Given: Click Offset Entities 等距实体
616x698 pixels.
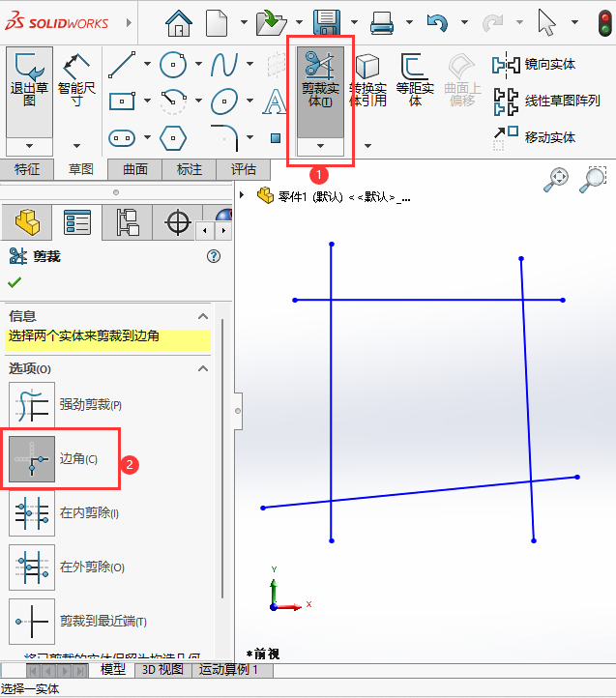Looking at the screenshot, I should (x=415, y=80).
